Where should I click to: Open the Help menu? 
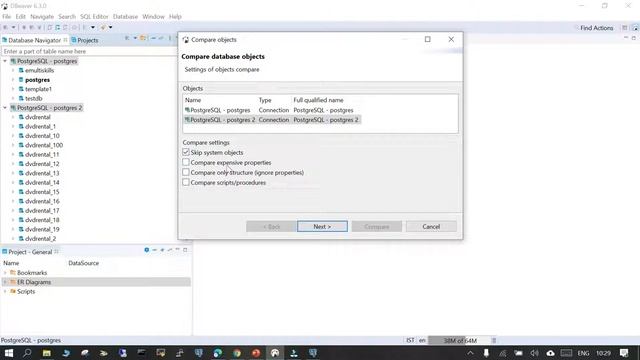(x=175, y=17)
